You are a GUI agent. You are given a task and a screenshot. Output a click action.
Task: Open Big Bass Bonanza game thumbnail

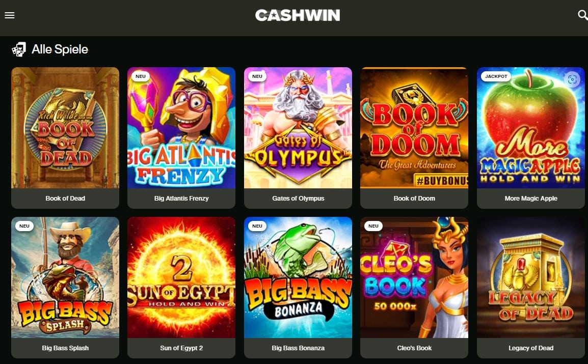298,277
